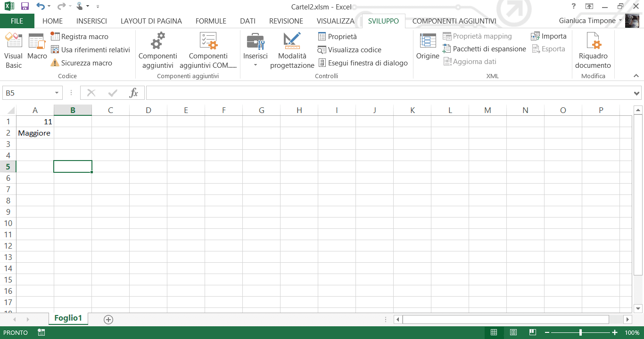
Task: Toggle the Riquadro documento pane
Action: coord(593,49)
